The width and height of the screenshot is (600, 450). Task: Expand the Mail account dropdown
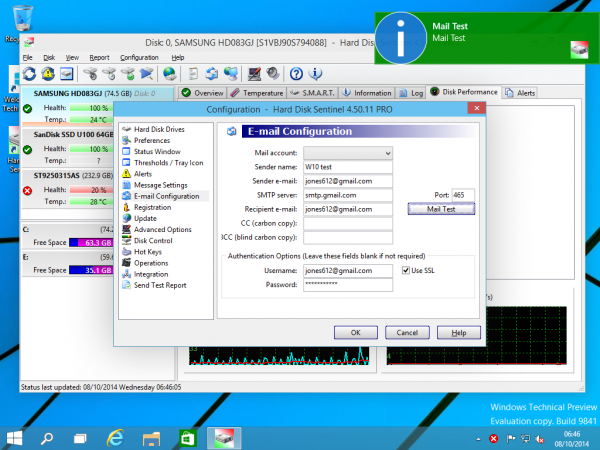[388, 153]
